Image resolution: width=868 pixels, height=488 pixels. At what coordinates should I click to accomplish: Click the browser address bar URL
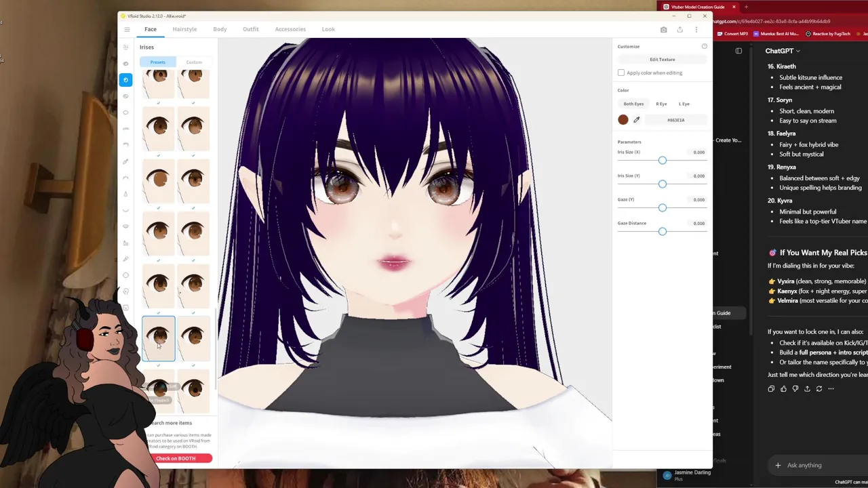773,22
